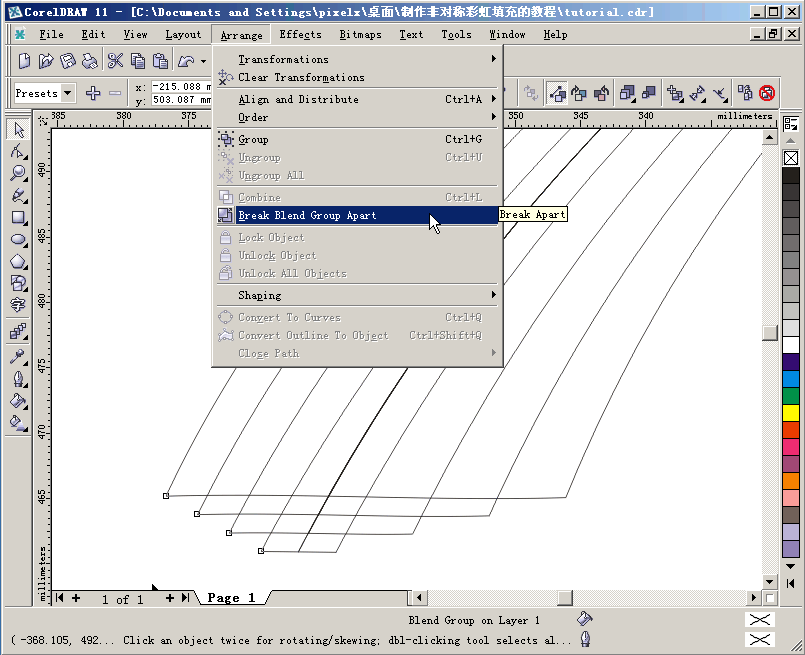Toggle Clockwise Blend on the property bar
Image resolution: width=805 pixels, height=655 pixels.
pyautogui.click(x=579, y=93)
